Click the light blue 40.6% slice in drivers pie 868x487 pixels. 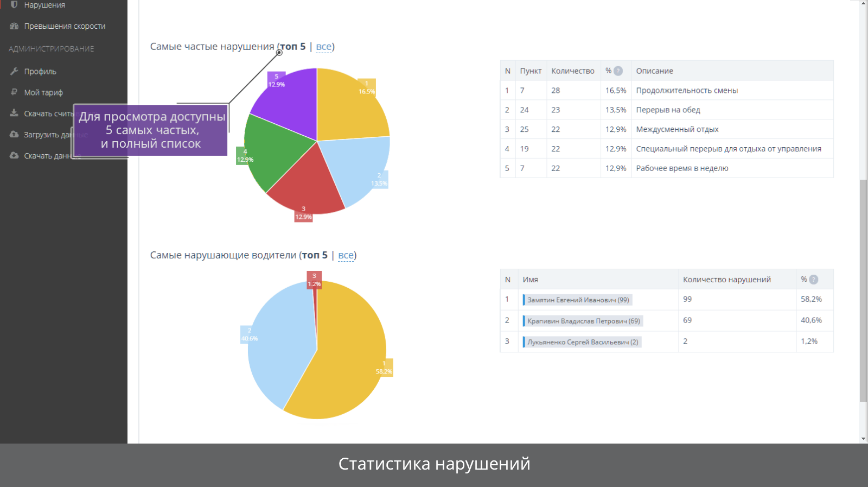[279, 342]
